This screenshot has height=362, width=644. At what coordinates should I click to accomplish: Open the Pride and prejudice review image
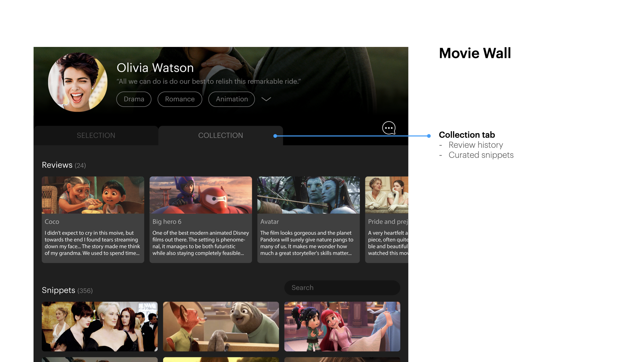click(387, 195)
